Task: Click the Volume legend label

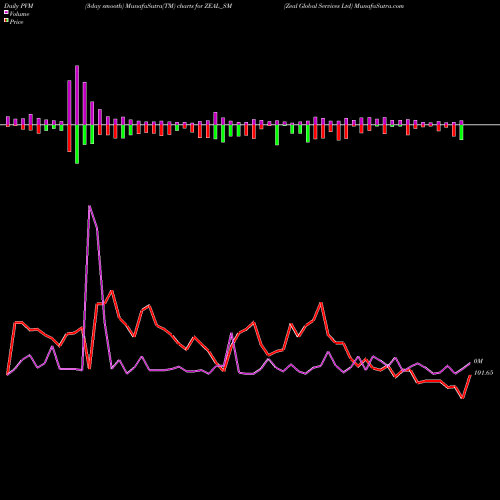Action: (19, 14)
